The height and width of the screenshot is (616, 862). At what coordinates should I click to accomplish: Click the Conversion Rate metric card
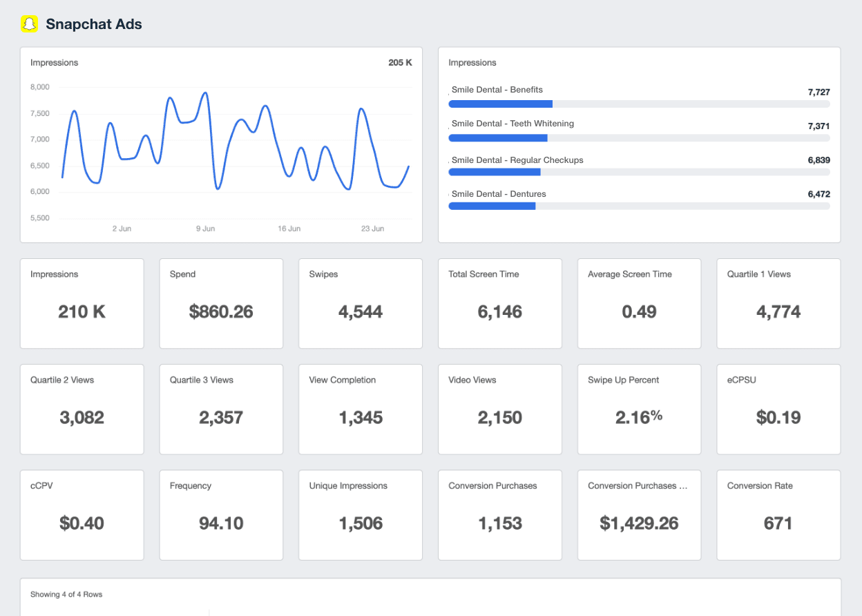tap(778, 514)
